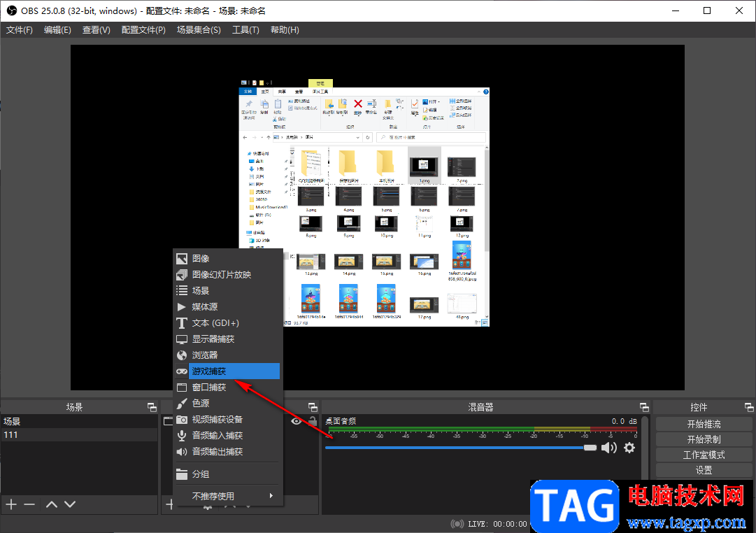Pick the 文本 (GDI+) text icon
This screenshot has width=756, height=533.
(182, 322)
